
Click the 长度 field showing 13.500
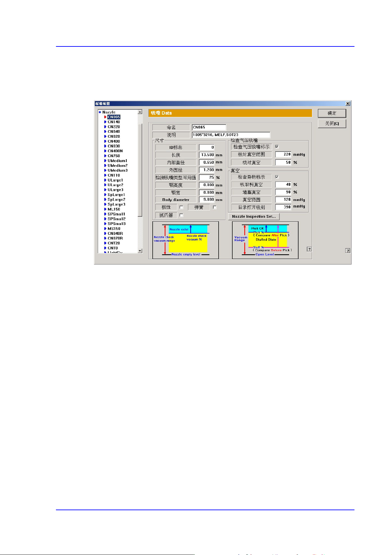tap(207, 155)
